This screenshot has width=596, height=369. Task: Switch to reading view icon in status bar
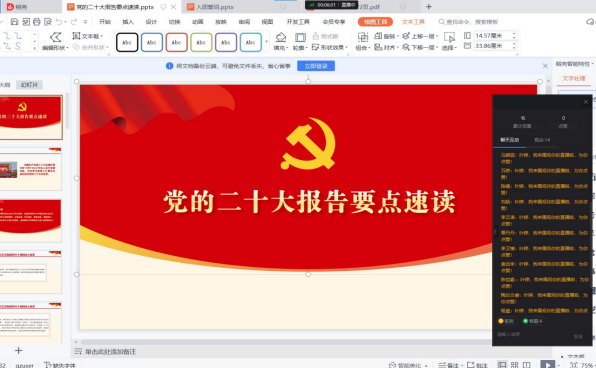click(x=526, y=365)
